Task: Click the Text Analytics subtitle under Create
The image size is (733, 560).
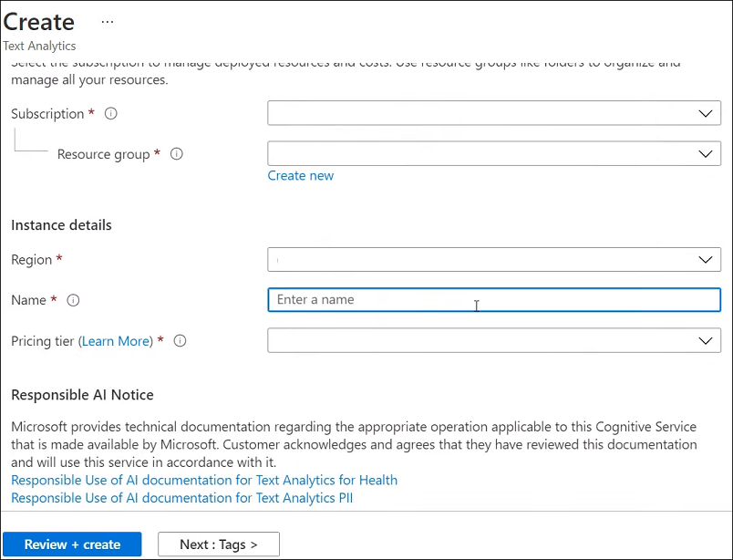Action: click(40, 46)
